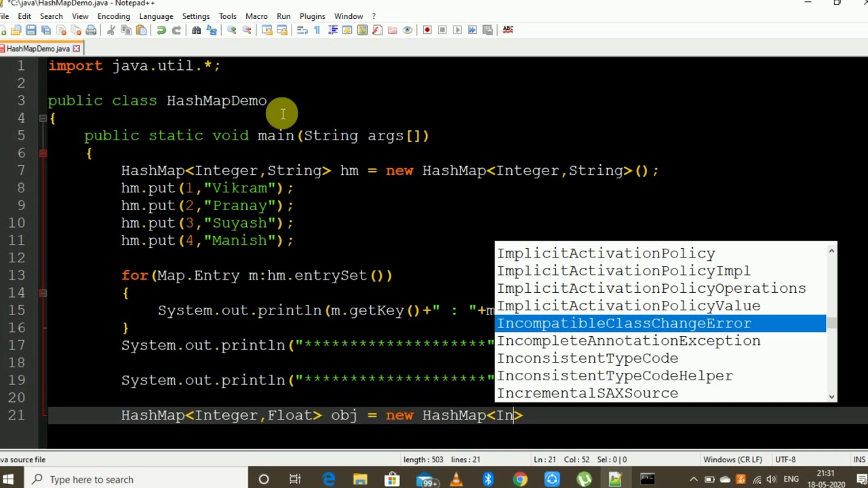Stop macro recording button
Viewport: 868px width, 488px height.
click(442, 30)
